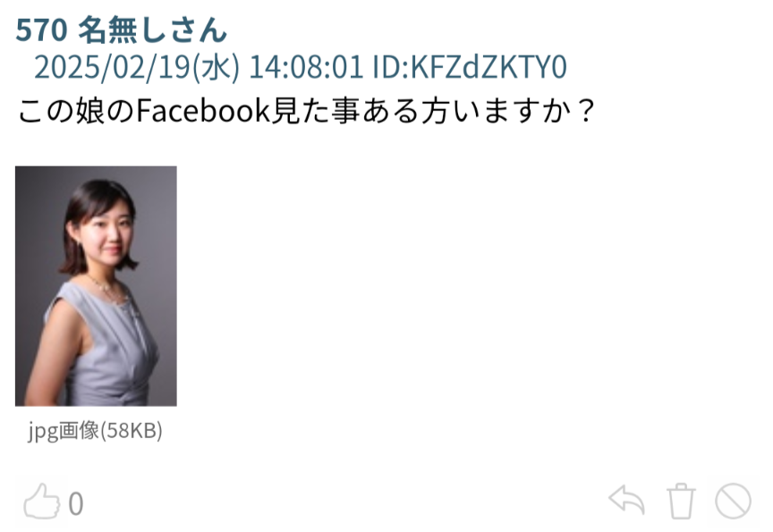Image resolution: width=773 pixels, height=532 pixels.
Task: Click the post date 2025/02/19(水)
Action: (x=137, y=67)
